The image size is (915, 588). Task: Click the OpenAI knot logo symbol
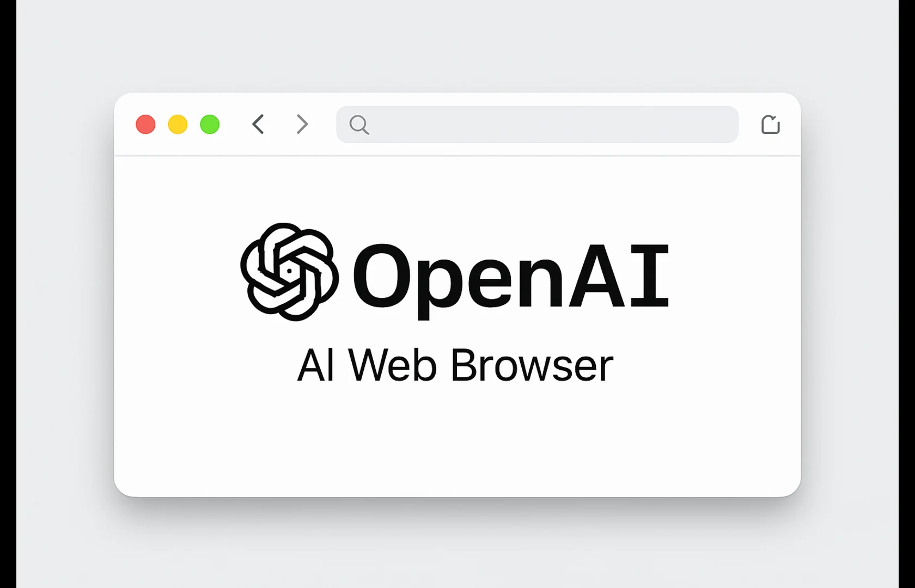tap(289, 272)
